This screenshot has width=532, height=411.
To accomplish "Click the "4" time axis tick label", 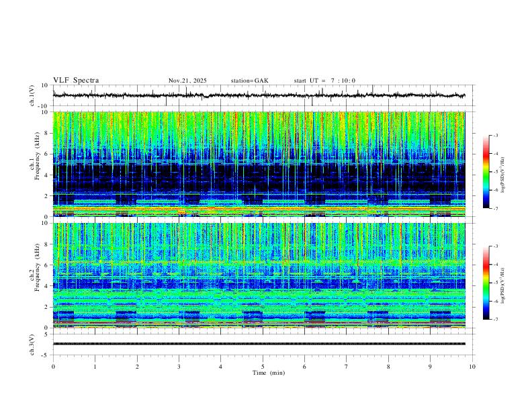I will coord(221,367).
